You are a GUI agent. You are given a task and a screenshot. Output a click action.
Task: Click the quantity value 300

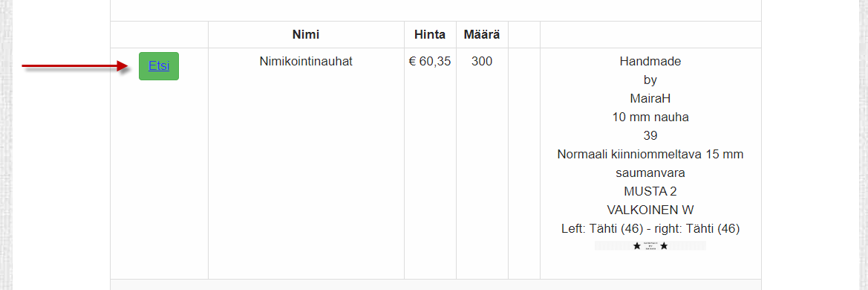click(482, 62)
